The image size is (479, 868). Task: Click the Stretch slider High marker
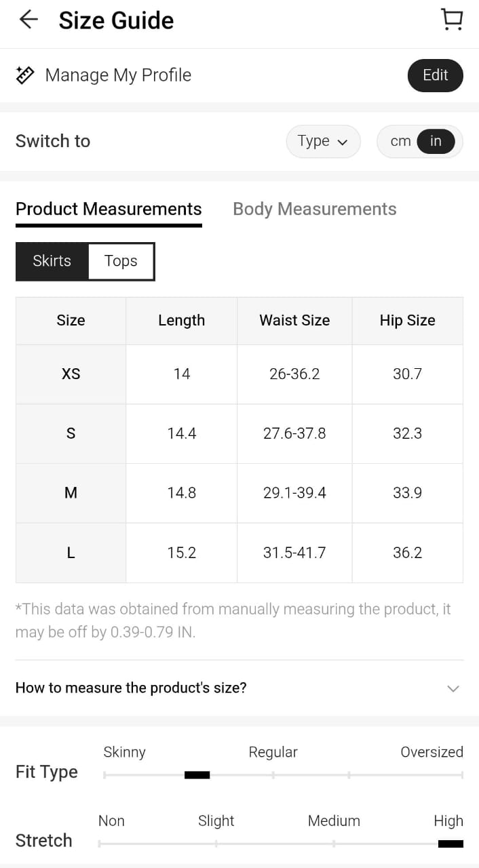coord(451,844)
